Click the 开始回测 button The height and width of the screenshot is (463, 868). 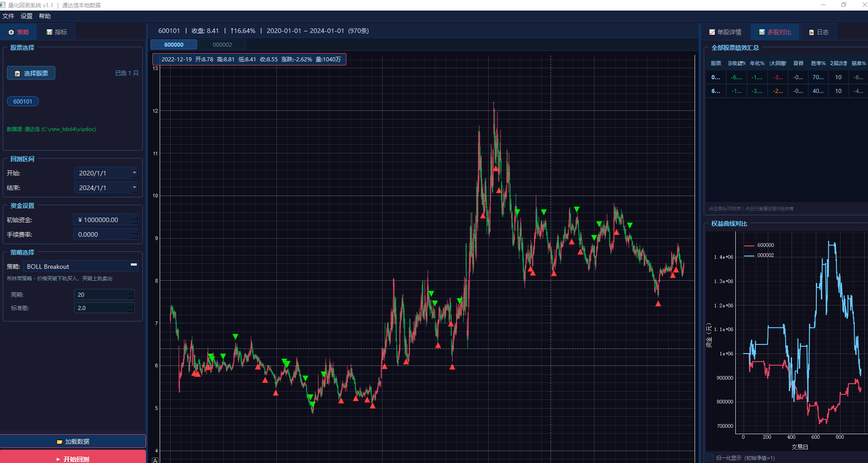(73, 458)
